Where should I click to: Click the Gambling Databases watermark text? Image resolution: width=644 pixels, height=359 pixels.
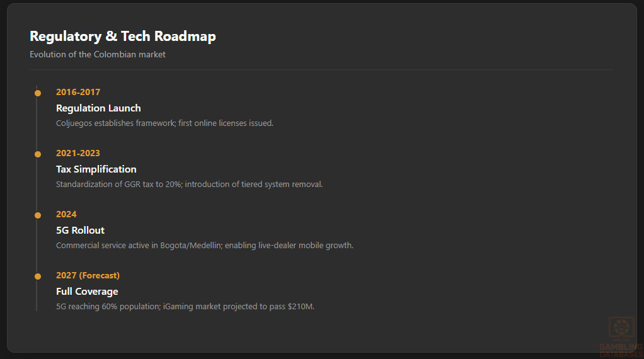coord(621,350)
